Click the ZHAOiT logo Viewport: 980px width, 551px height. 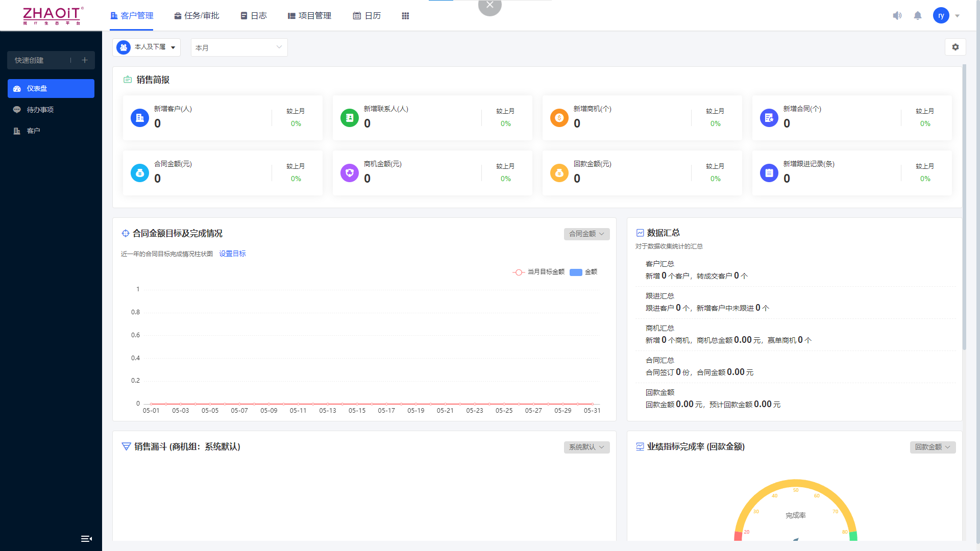[53, 16]
